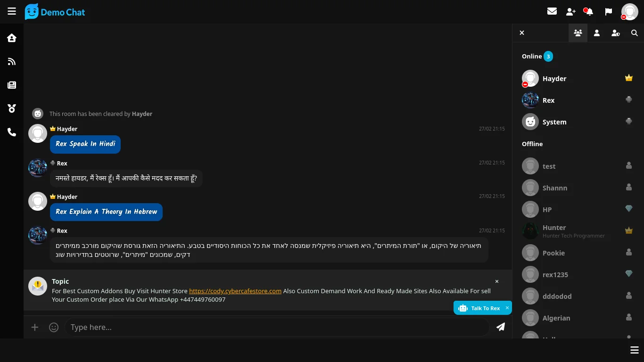The image size is (644, 362).
Task: Open profile avatar menu in header
Action: [629, 12]
